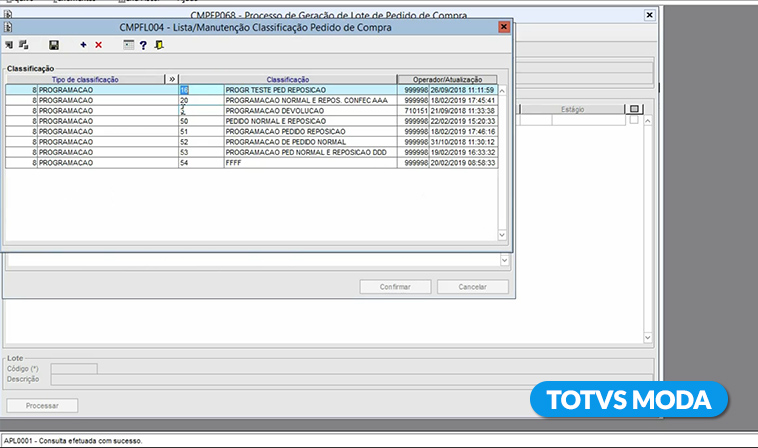This screenshot has width=758, height=448.
Task: Click the down arrow of classification list scrollbar
Action: coord(503,235)
